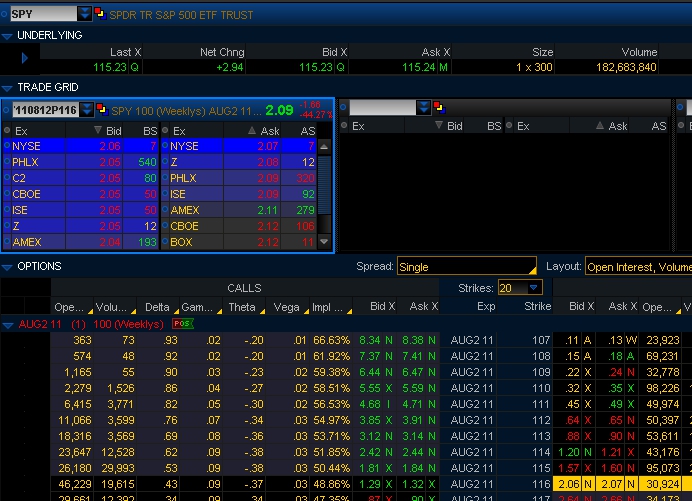The height and width of the screenshot is (501, 692).
Task: Select the PHLX bid row with size 540
Action: (x=81, y=162)
